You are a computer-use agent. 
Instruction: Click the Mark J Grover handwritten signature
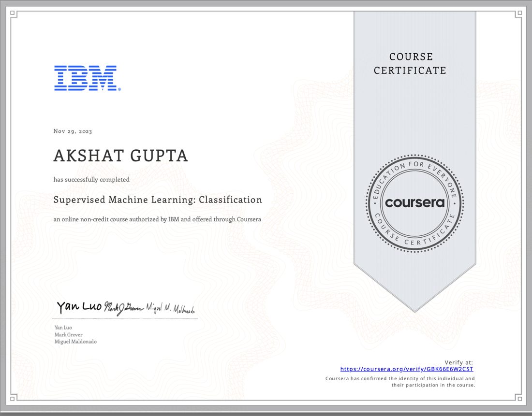click(124, 308)
